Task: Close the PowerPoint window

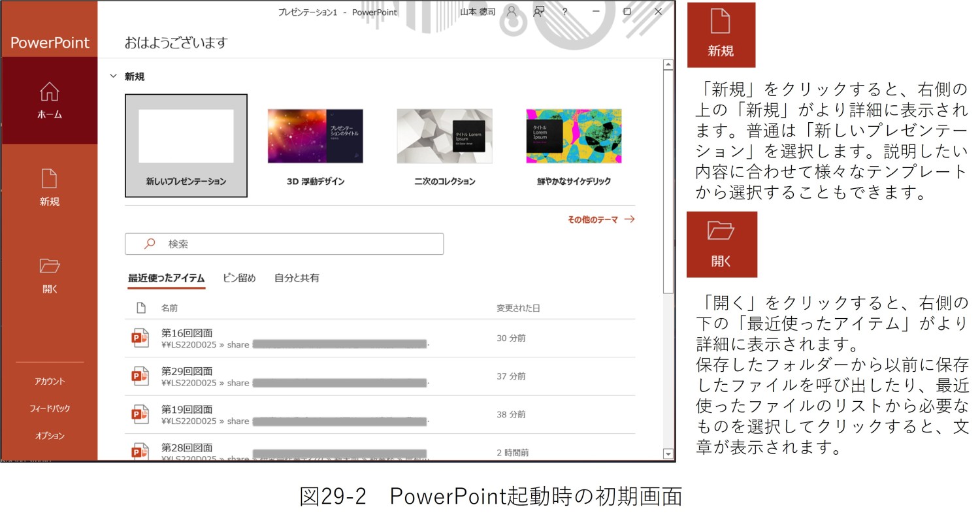Action: 659,12
